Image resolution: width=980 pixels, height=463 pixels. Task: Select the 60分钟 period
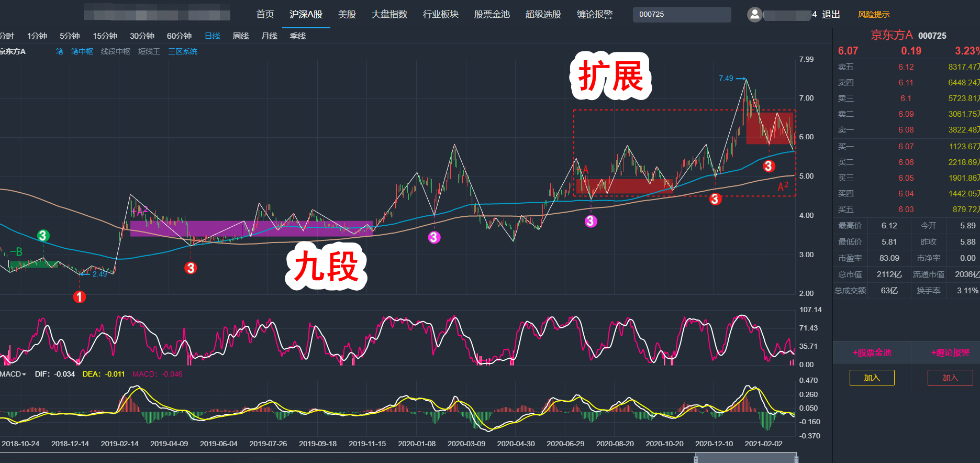[x=179, y=36]
